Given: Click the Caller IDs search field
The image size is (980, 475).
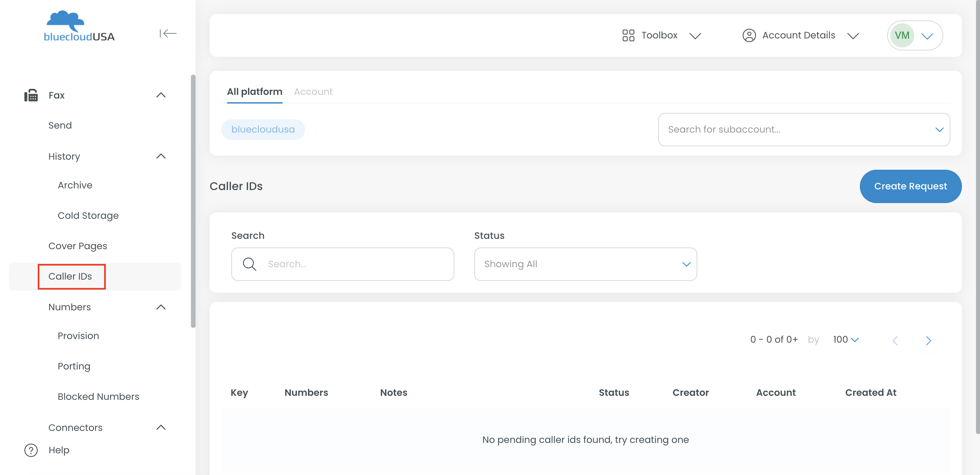Looking at the screenshot, I should tap(354, 264).
